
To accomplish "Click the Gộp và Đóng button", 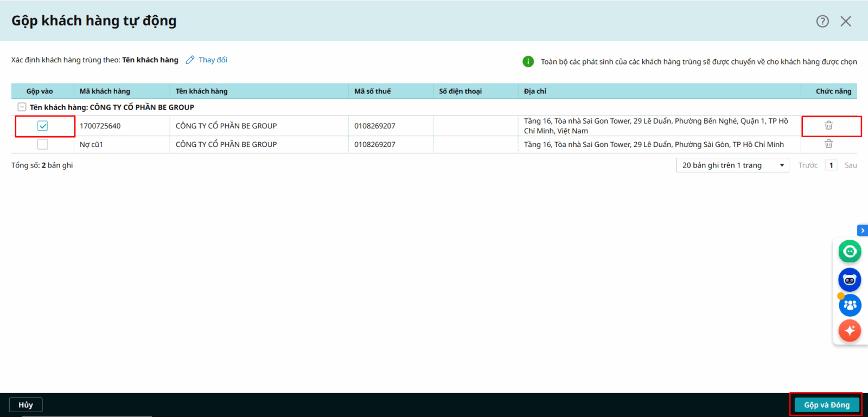I will [x=826, y=405].
